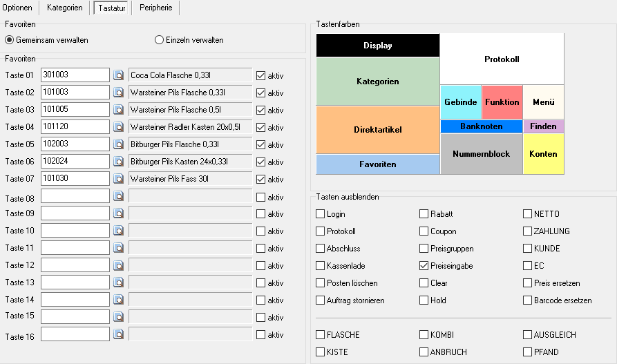Check the Barcode ersetzen option
Viewport: 617px width, 364px height.
(x=527, y=300)
